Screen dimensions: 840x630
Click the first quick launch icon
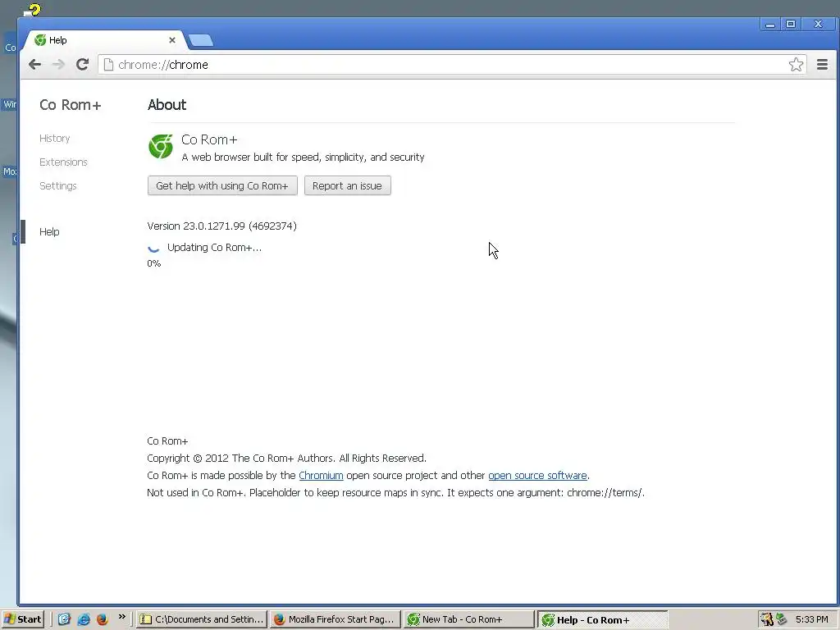[x=64, y=619]
